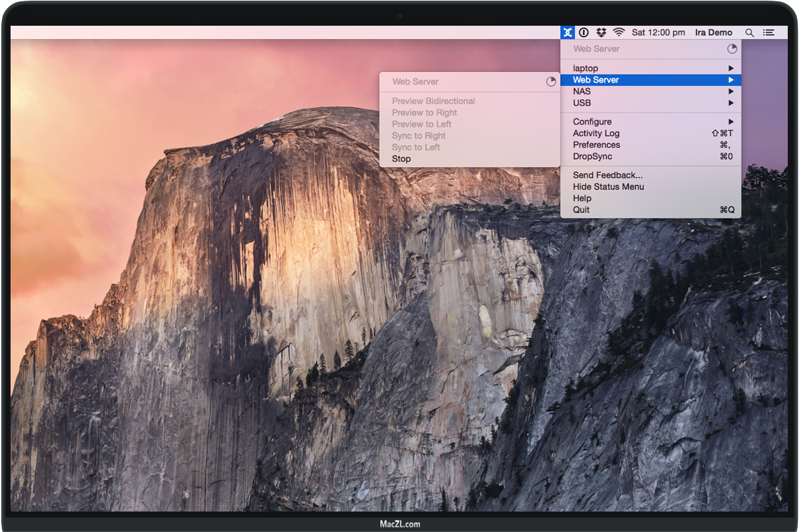Click the 1Password menu bar icon
799x532 pixels.
tap(584, 32)
